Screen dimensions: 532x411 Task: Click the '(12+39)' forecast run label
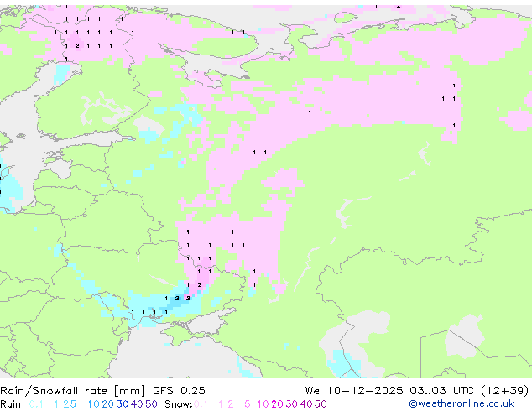[505, 390]
